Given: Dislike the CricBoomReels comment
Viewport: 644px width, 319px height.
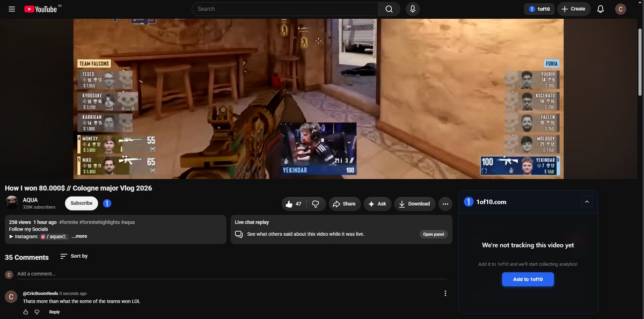Looking at the screenshot, I should click(37, 312).
